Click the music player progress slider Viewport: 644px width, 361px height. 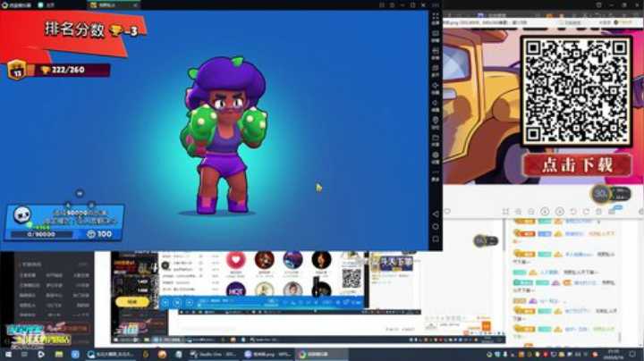(230, 306)
